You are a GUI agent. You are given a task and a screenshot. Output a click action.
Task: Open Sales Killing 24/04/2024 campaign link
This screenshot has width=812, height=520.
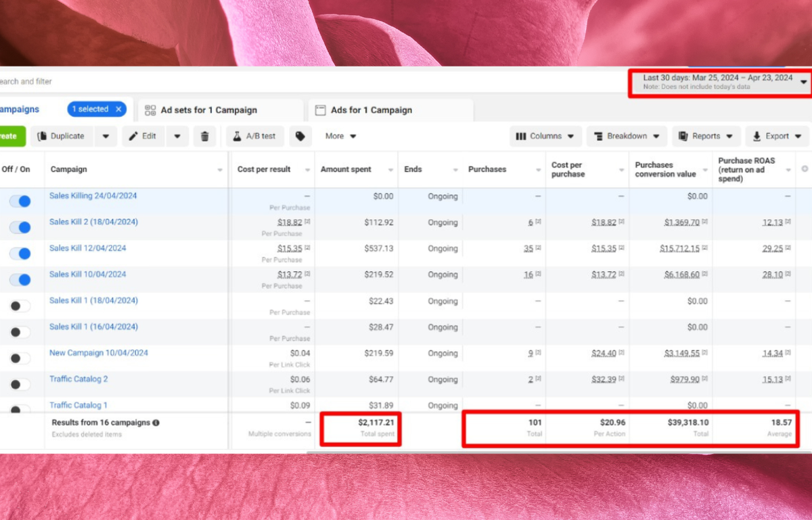pyautogui.click(x=93, y=196)
